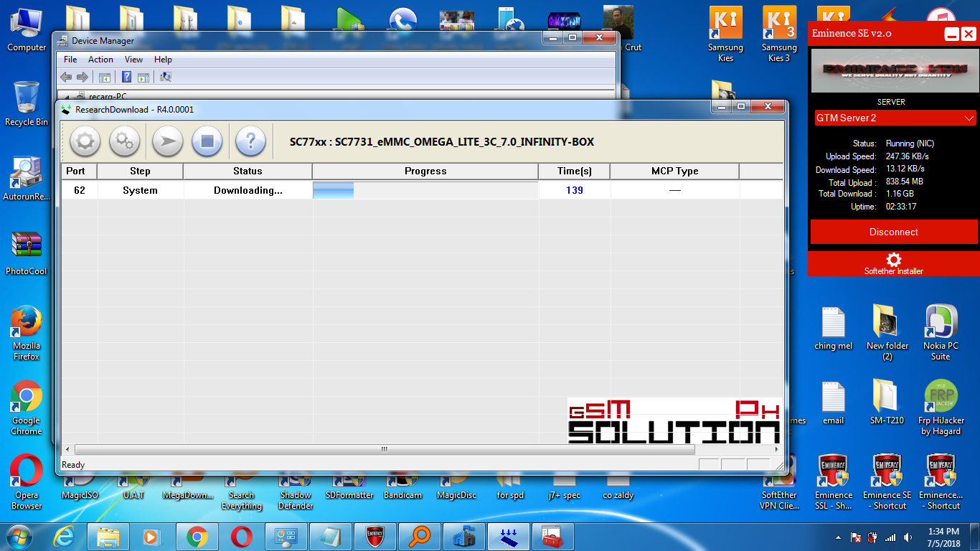Open SM-T210 folder on desktop
Viewport: 980px width, 551px height.
[887, 402]
